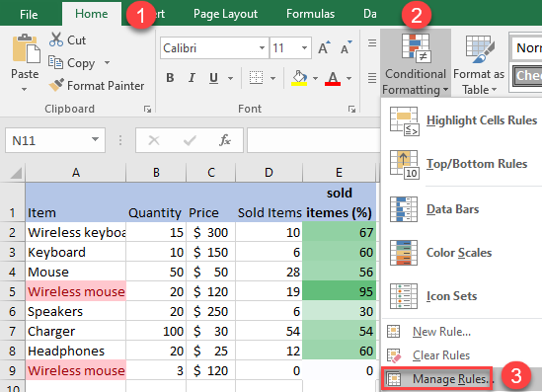Screen dimensions: 542x392
Task: Toggle Underline formatting
Action: coord(213,78)
